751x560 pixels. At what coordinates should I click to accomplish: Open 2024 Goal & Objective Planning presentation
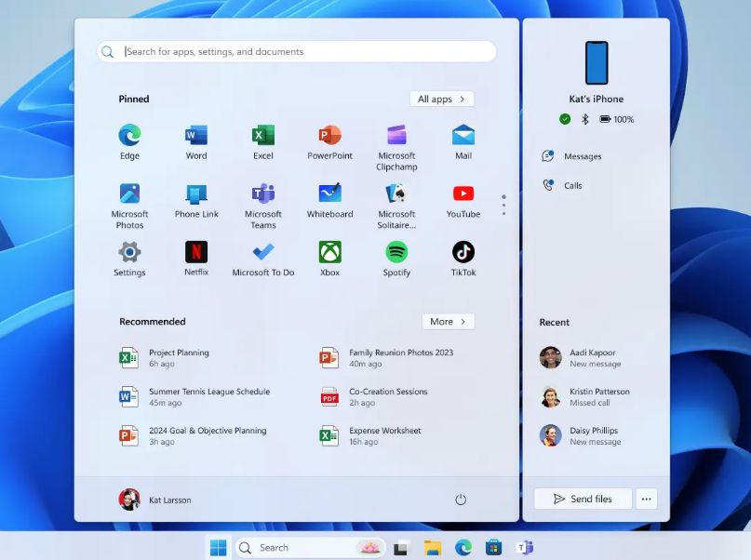(193, 436)
